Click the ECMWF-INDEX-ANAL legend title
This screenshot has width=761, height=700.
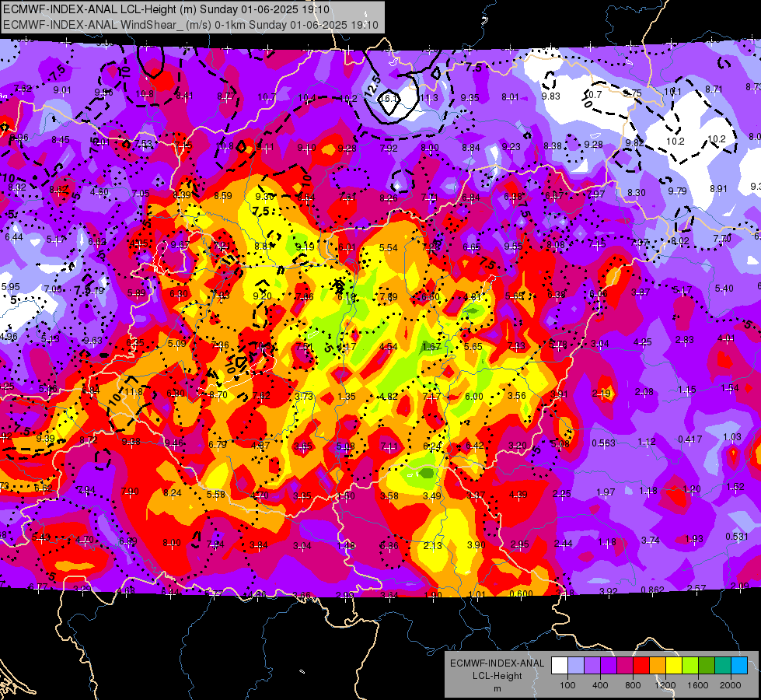coord(497,663)
